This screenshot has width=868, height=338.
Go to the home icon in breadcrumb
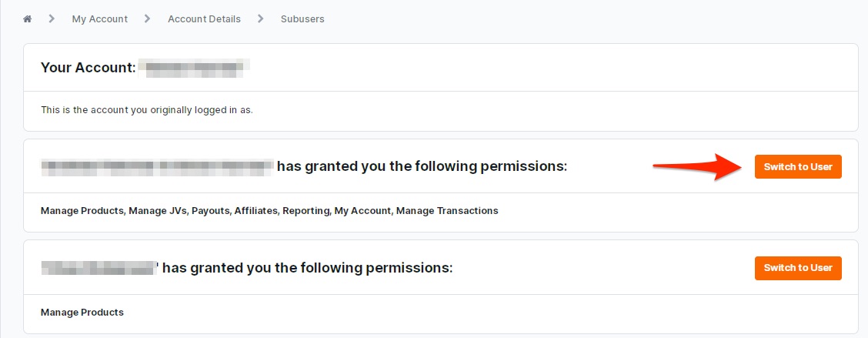point(27,18)
